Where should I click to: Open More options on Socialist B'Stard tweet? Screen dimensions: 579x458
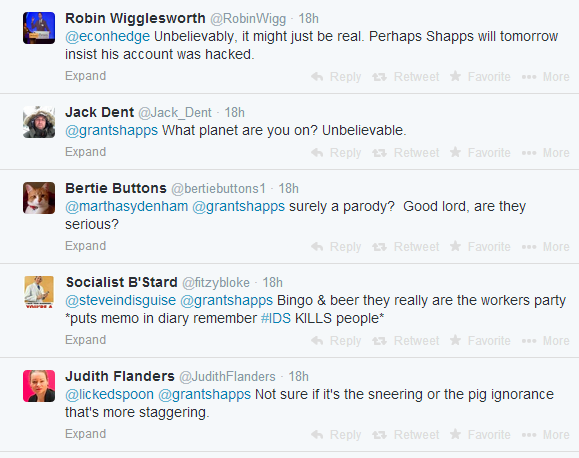click(545, 341)
